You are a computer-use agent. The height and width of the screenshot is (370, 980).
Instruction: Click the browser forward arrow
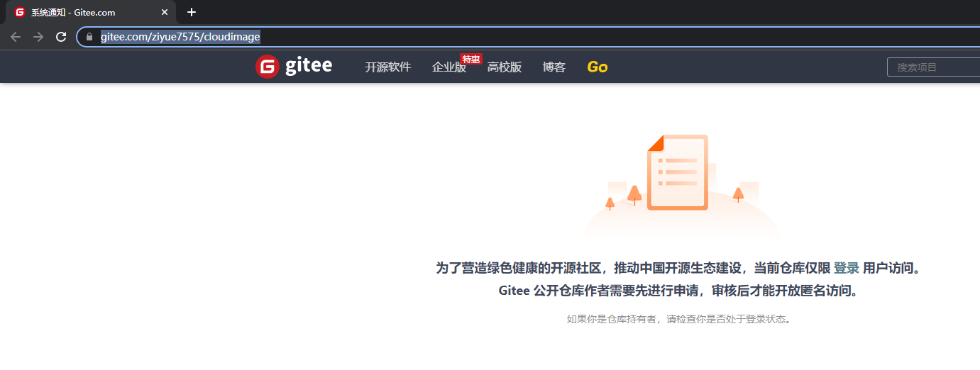[38, 36]
